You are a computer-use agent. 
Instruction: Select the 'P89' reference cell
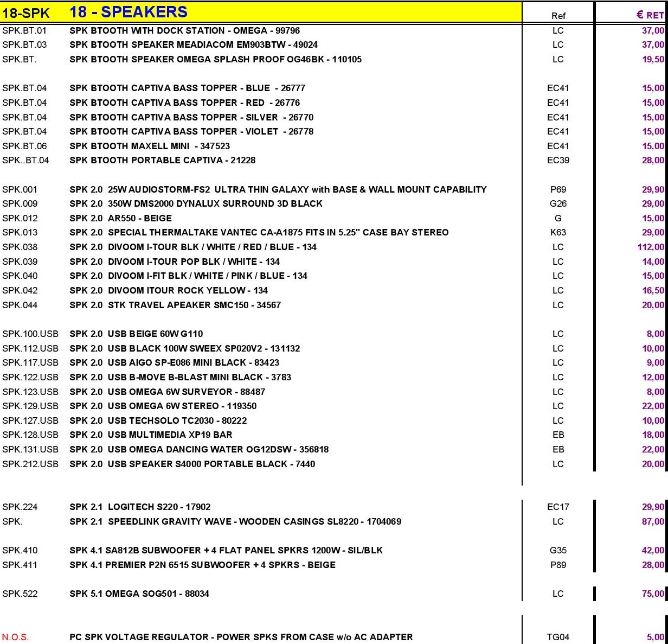(558, 565)
